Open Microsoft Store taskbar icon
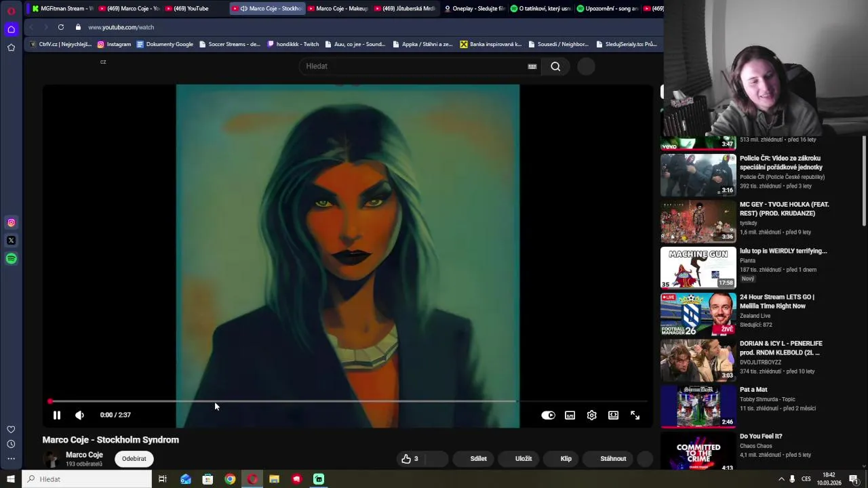868x488 pixels. [x=208, y=479]
